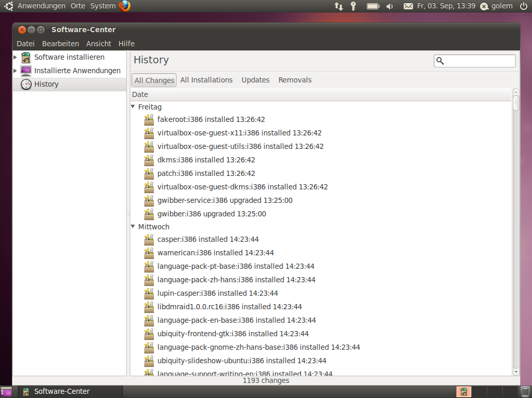
Task: Click the Software installieren bag icon
Action: pos(26,57)
